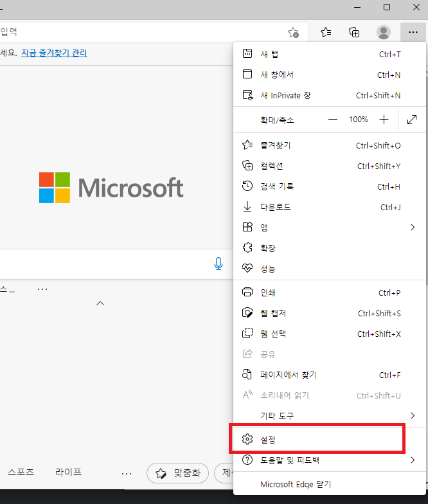Open the Favorites toolbar icon

point(325,32)
